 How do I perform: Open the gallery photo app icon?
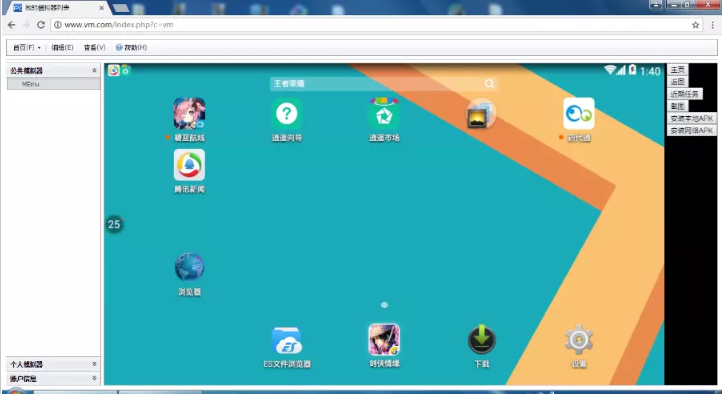click(481, 114)
